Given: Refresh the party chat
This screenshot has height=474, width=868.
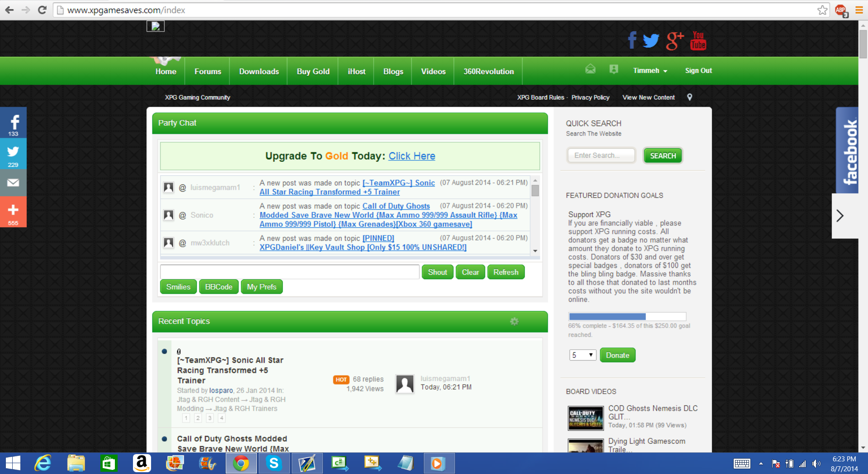Looking at the screenshot, I should tap(506, 272).
